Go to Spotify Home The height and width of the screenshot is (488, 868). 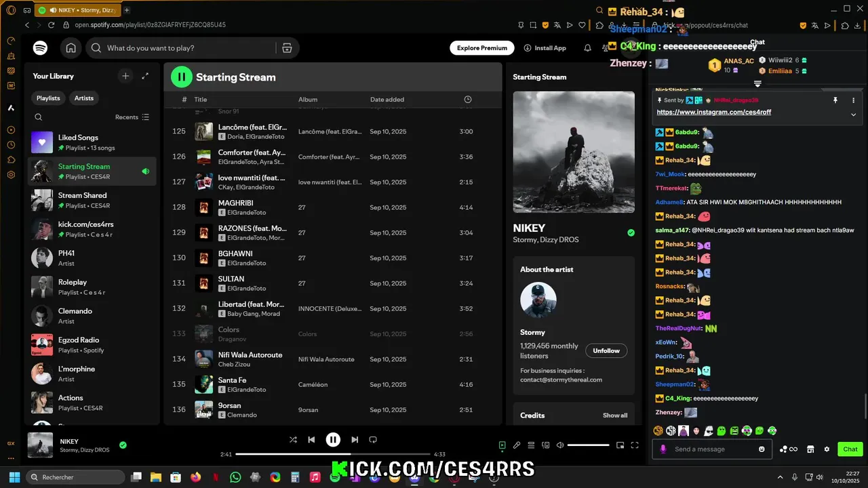click(71, 48)
